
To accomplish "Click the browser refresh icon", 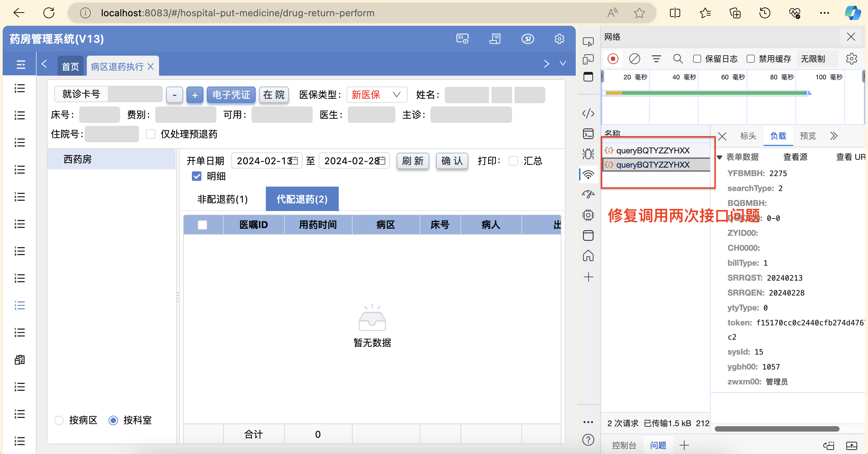I will tap(49, 13).
